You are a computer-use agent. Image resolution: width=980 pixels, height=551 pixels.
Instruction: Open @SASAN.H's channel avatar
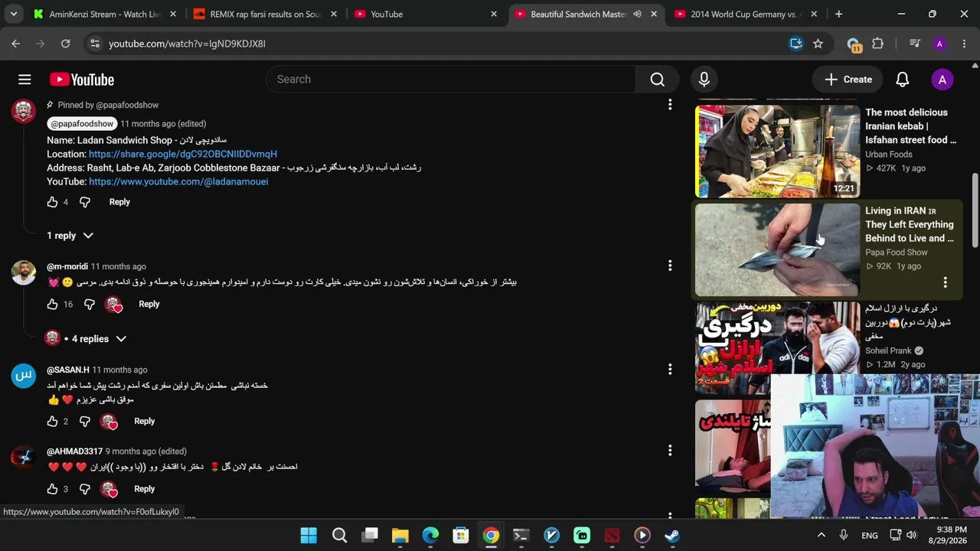coord(24,376)
